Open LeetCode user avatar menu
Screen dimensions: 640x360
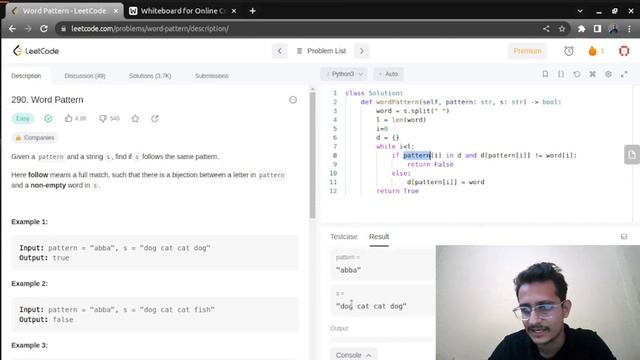624,51
